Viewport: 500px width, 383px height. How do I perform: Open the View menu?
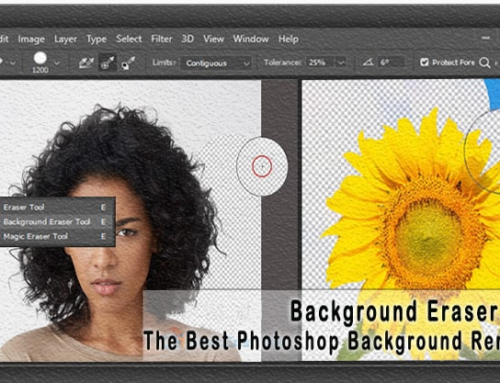pos(213,39)
